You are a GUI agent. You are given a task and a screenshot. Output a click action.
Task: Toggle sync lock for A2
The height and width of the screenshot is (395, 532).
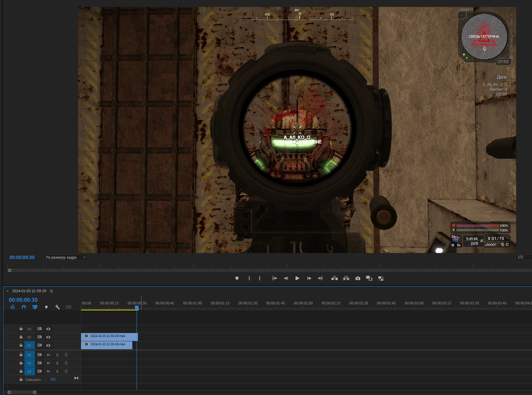[x=40, y=363]
